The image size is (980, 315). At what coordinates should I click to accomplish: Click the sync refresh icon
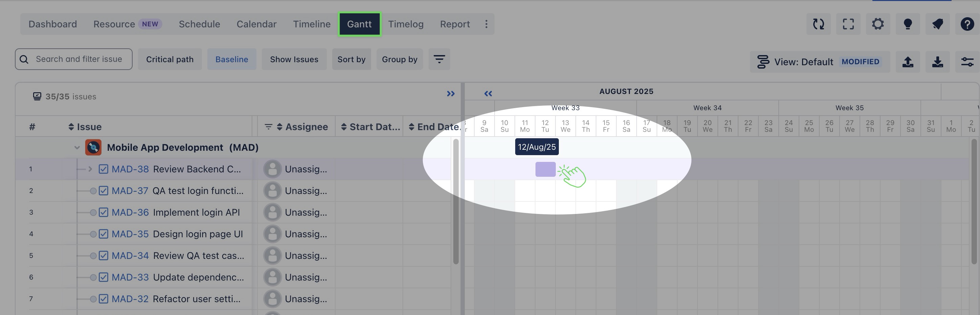tap(818, 24)
